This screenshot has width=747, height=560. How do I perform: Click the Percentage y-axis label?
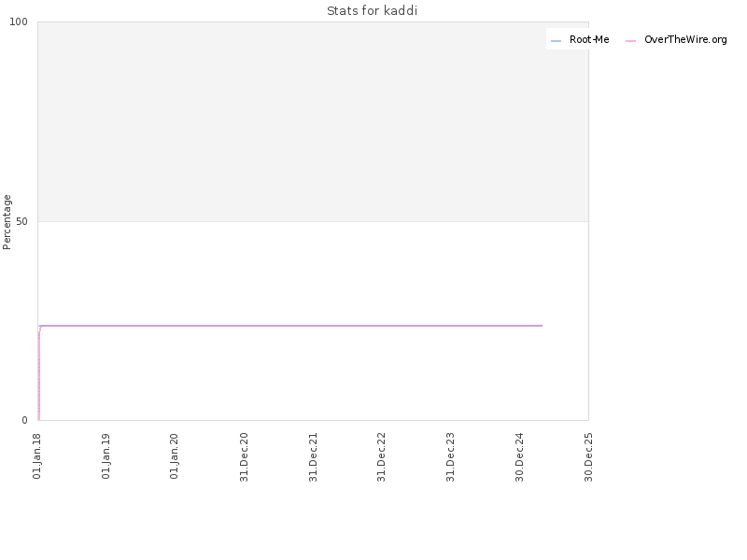7,222
